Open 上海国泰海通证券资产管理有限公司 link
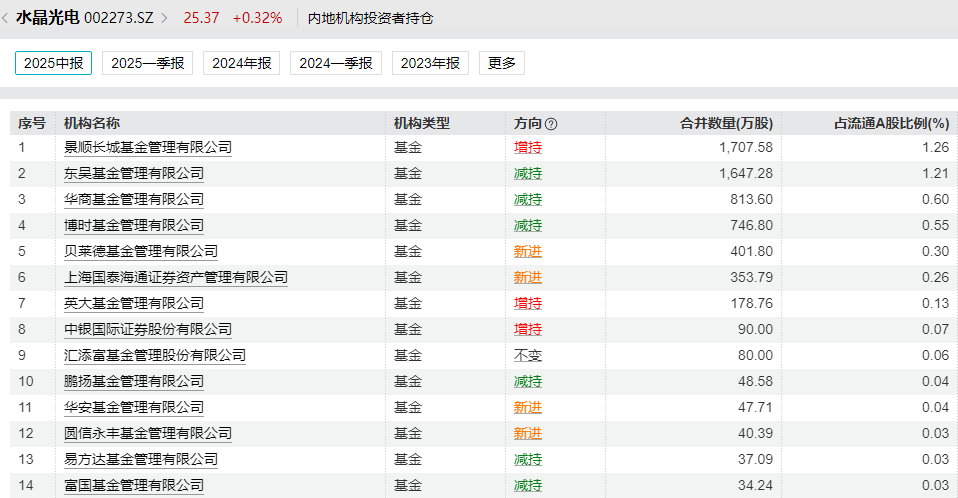This screenshot has height=498, width=958. (x=176, y=277)
